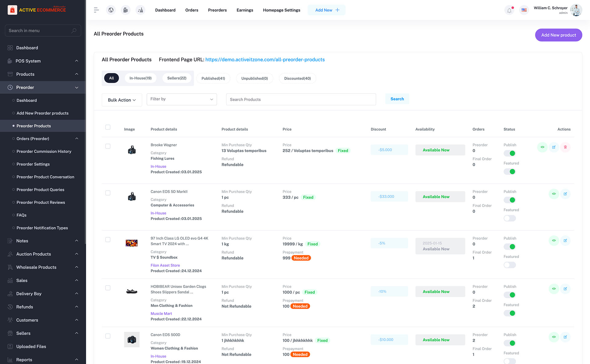Expand the Filter by dropdown
590x364 pixels.
[181, 99]
